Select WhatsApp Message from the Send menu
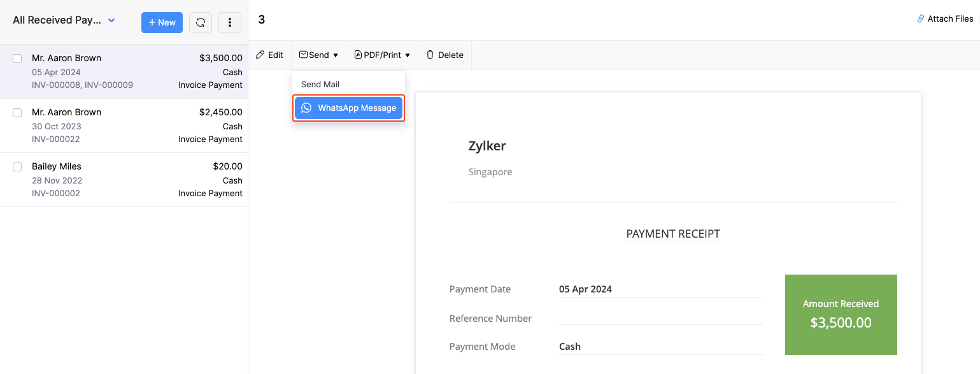This screenshot has height=374, width=980. click(348, 108)
